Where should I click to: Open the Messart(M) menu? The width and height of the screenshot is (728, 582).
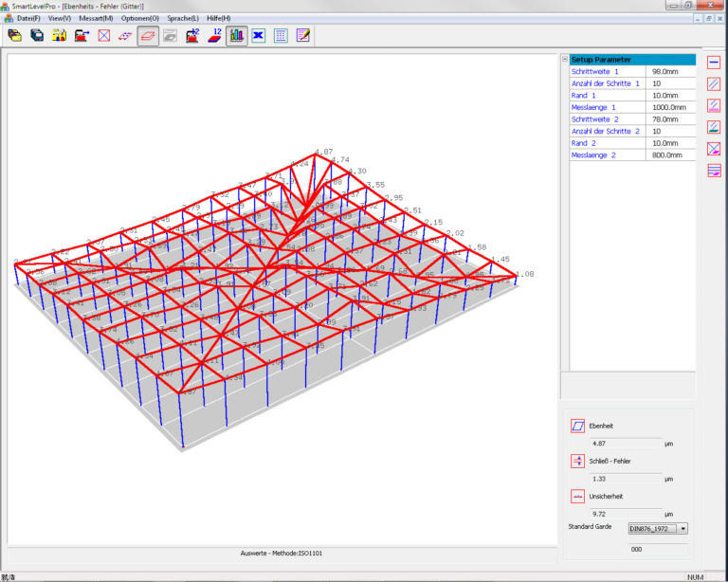click(x=96, y=18)
